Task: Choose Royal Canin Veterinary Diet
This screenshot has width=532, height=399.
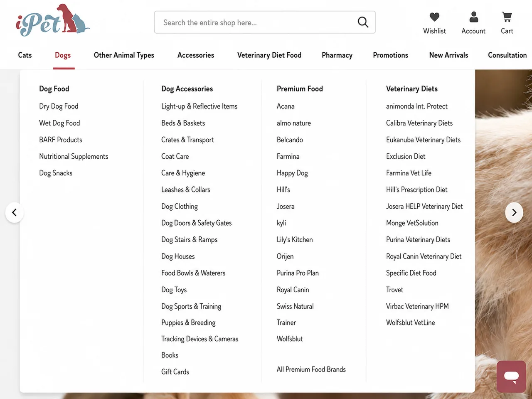Action: [x=424, y=256]
